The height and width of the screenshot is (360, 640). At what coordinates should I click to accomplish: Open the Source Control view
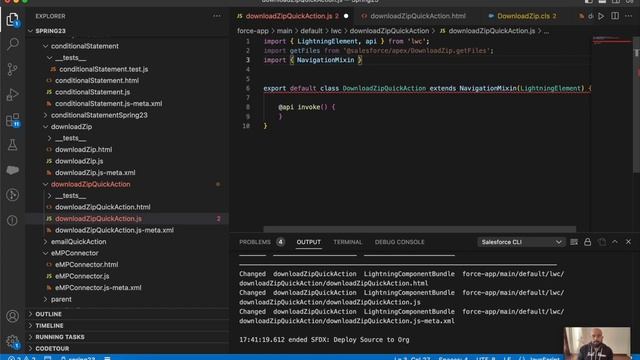point(13,69)
